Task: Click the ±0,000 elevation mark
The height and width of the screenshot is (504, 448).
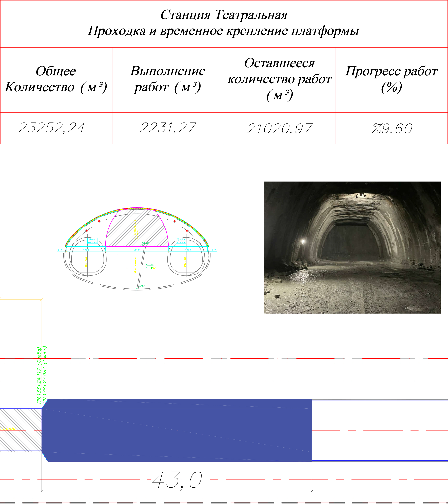Action: click(150, 265)
